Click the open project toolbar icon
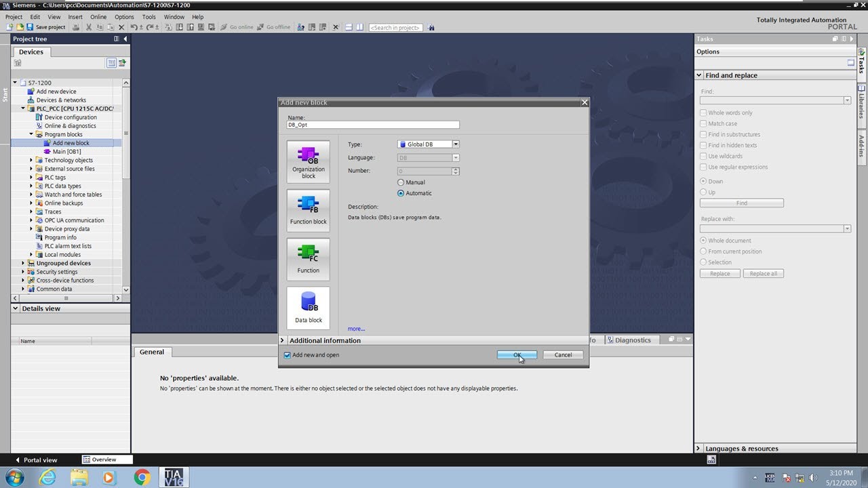Viewport: 868px width, 488px height. (20, 27)
